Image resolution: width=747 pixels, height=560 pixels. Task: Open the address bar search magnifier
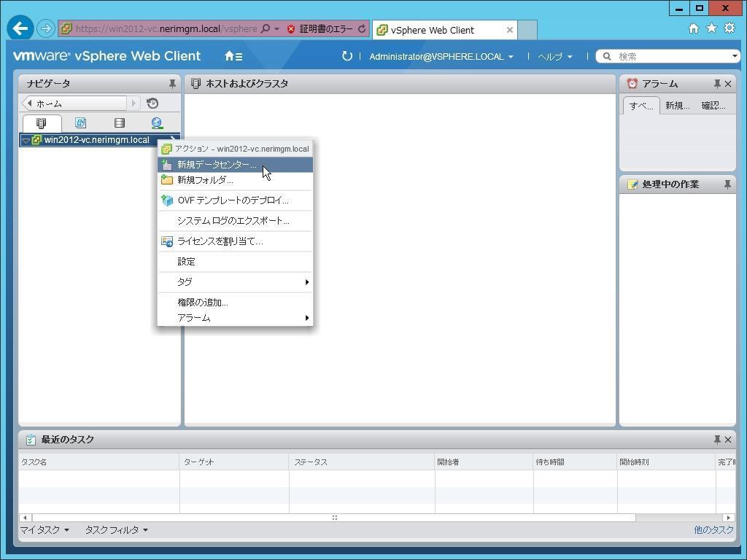click(266, 29)
